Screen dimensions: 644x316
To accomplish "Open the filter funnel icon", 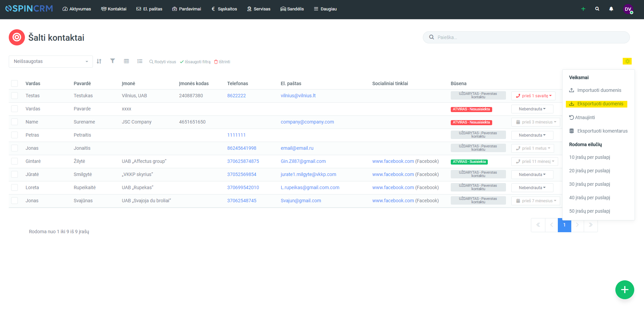I will (x=112, y=61).
